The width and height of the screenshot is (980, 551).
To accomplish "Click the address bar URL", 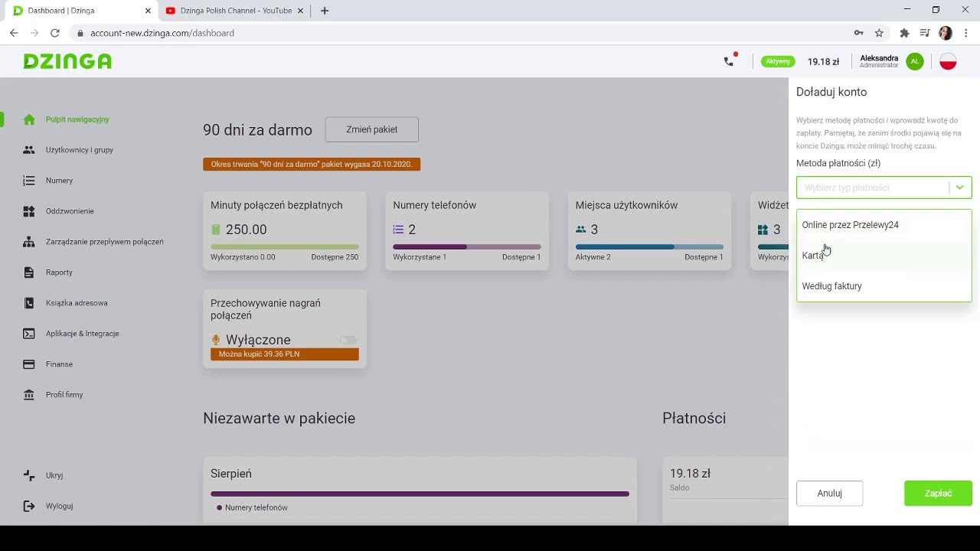I will [x=162, y=33].
